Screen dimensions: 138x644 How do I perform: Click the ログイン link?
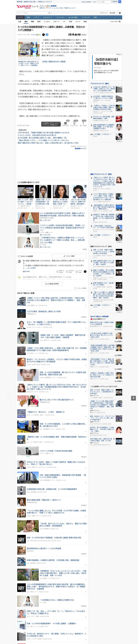[42, 8]
